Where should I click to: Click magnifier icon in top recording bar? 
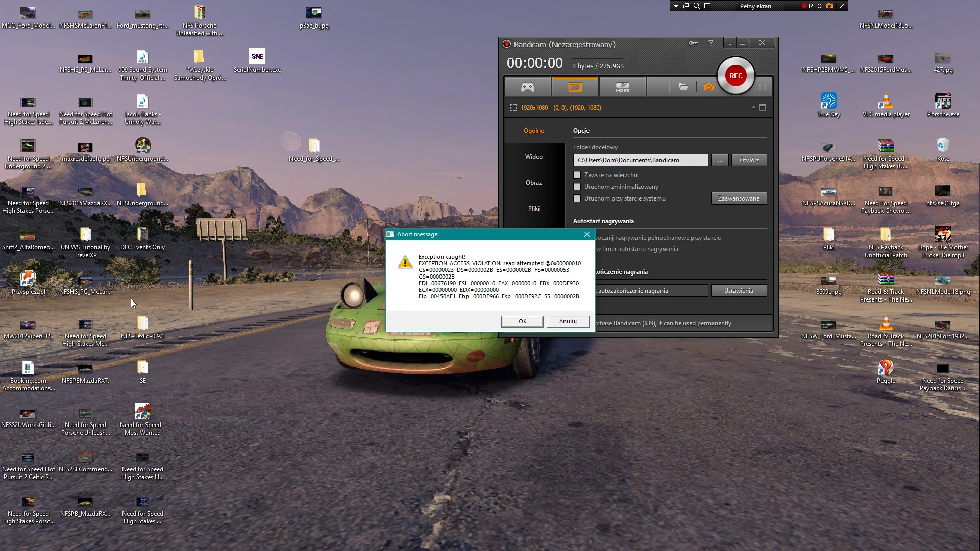tap(697, 6)
